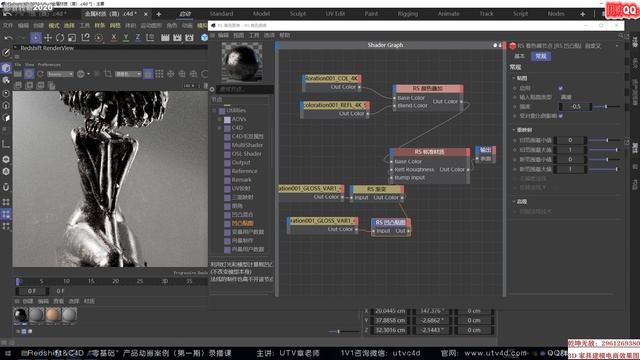Select the OSL Shader node entry
The image size is (640, 360).
tap(247, 153)
